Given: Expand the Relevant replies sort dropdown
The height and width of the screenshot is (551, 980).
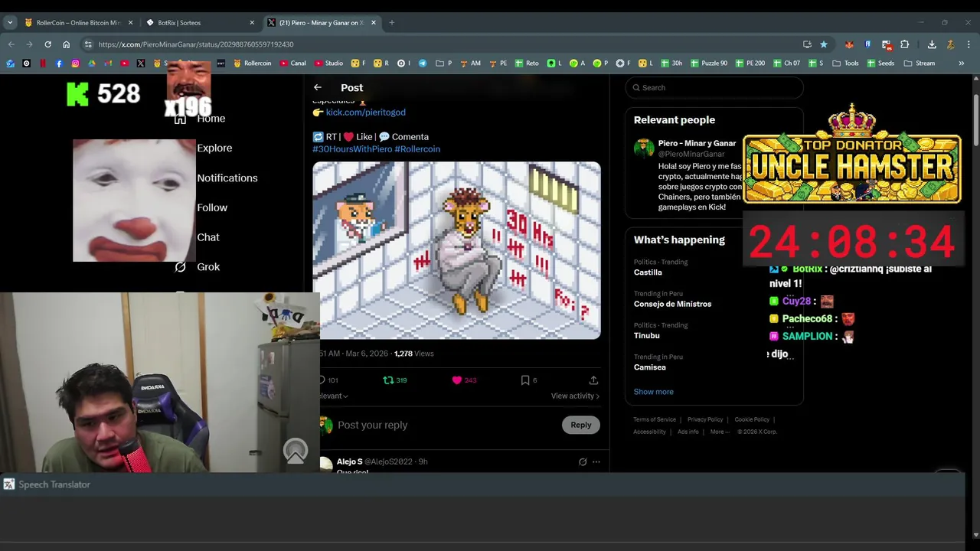Looking at the screenshot, I should pyautogui.click(x=334, y=396).
